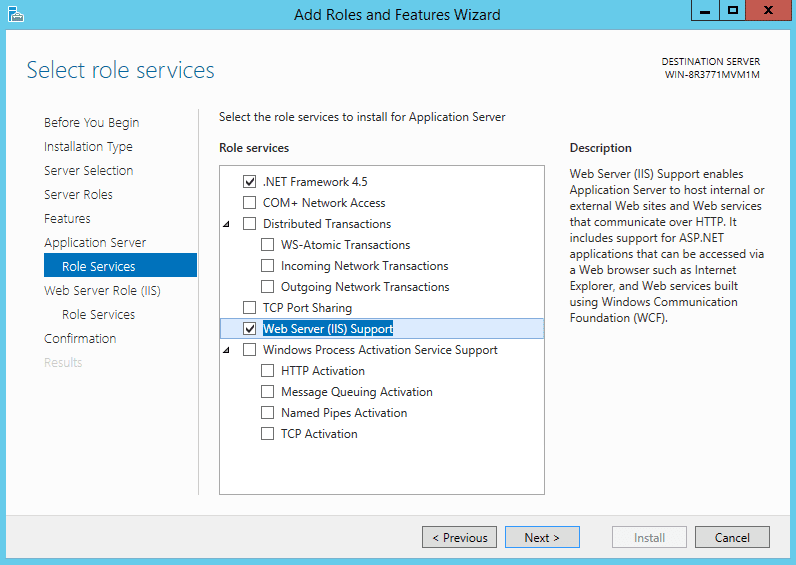Select the Web Server (IIS) Support row text

(328, 329)
